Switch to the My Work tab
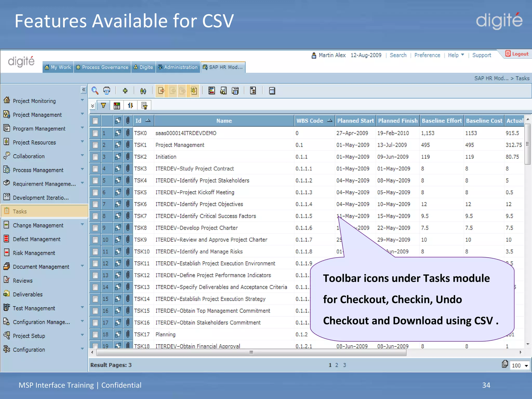 point(58,67)
